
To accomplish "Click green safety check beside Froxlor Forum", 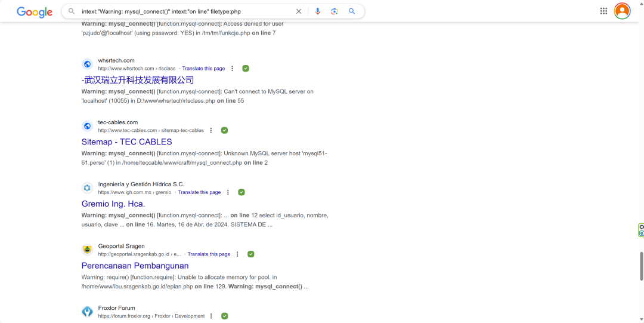I will (224, 316).
